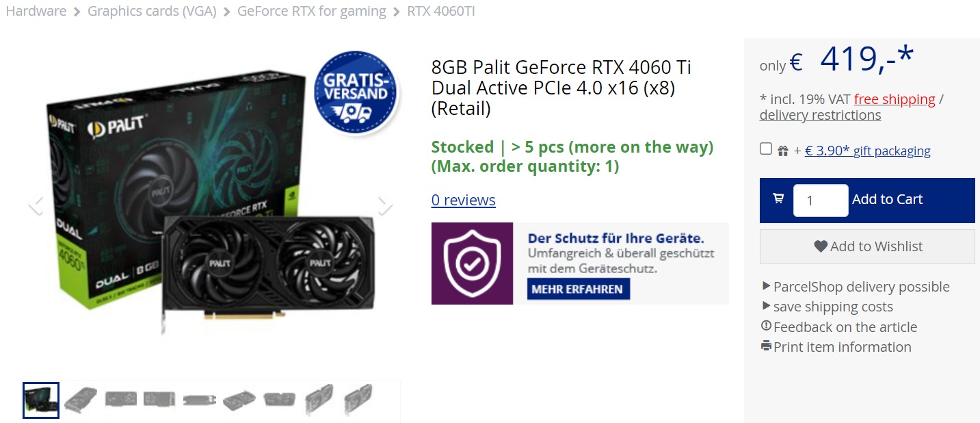Show previous product image with left arrow
This screenshot has width=980, height=423.
(x=36, y=204)
